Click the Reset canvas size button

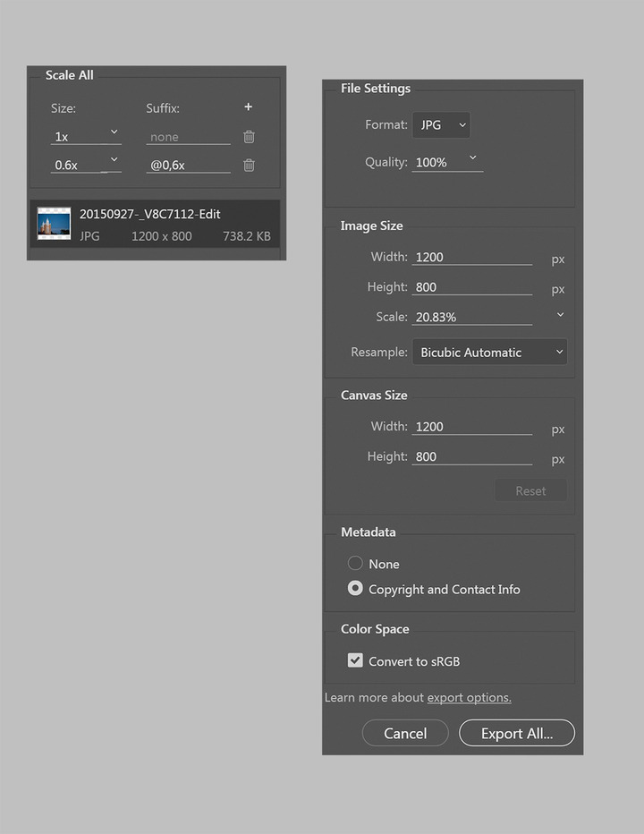[530, 490]
